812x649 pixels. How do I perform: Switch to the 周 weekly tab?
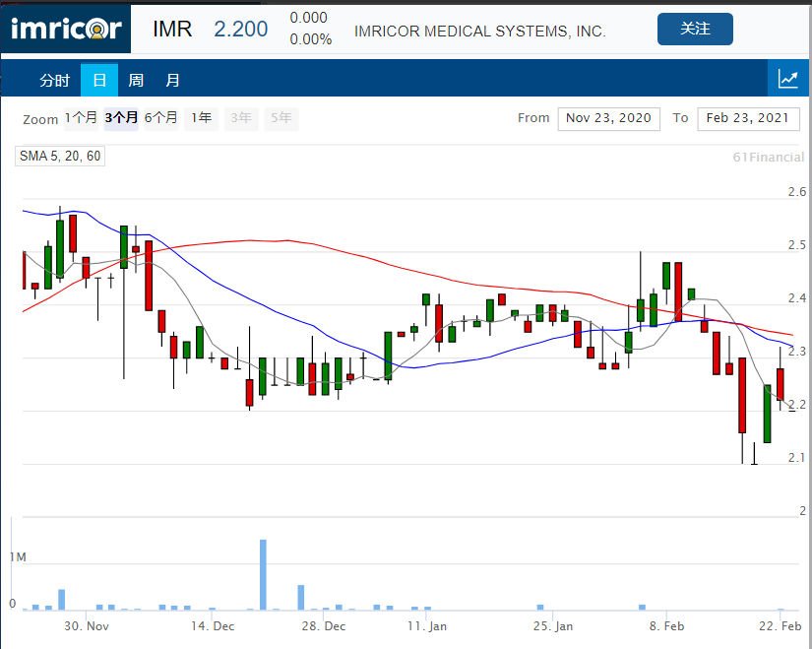(x=136, y=81)
